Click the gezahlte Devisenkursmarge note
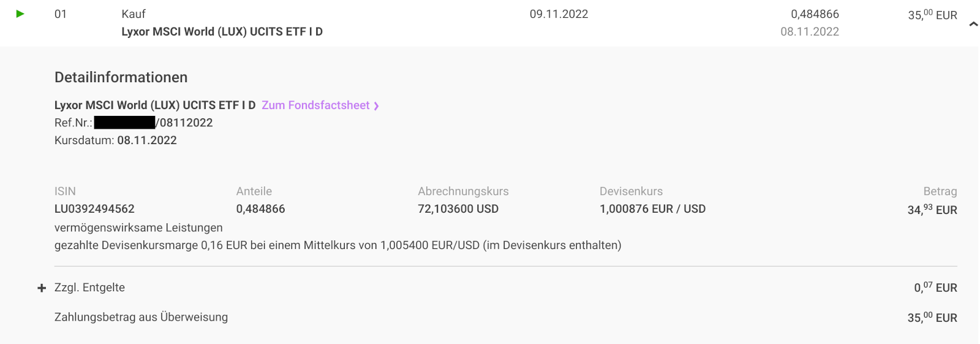Viewport: 980px width, 344px height. point(337,245)
